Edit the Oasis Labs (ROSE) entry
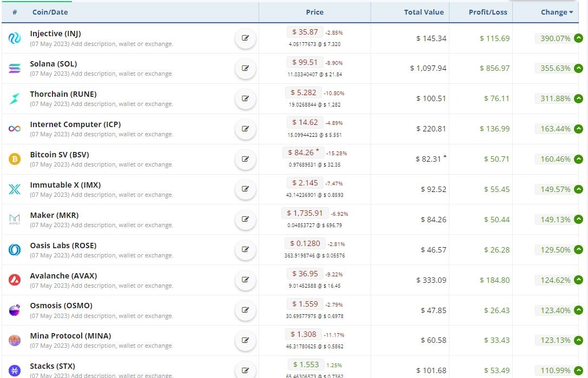 click(245, 249)
